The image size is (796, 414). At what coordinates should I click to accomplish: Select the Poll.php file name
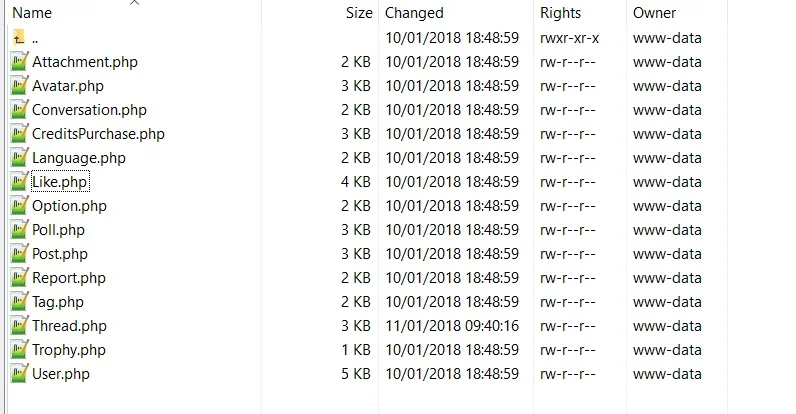point(58,229)
